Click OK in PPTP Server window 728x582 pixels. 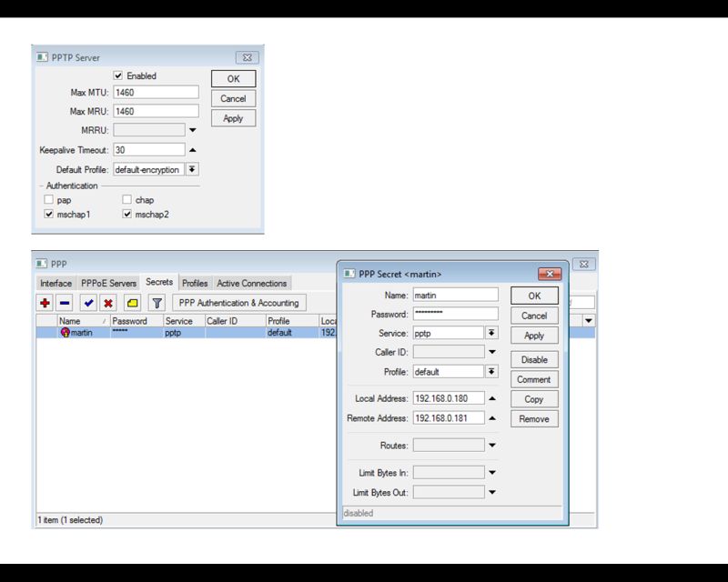[234, 79]
